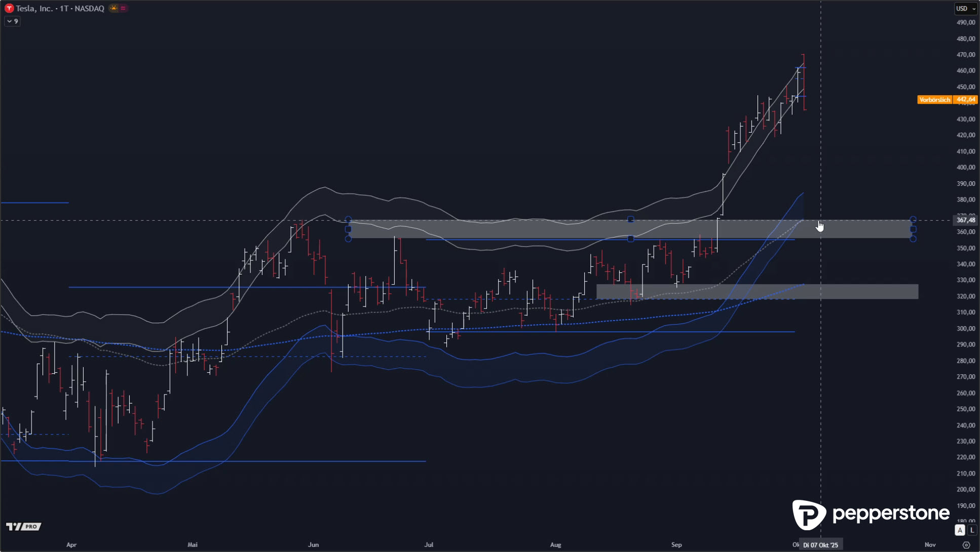Click the pink data-status indicator icon
The image size is (980, 552).
coord(123,8)
